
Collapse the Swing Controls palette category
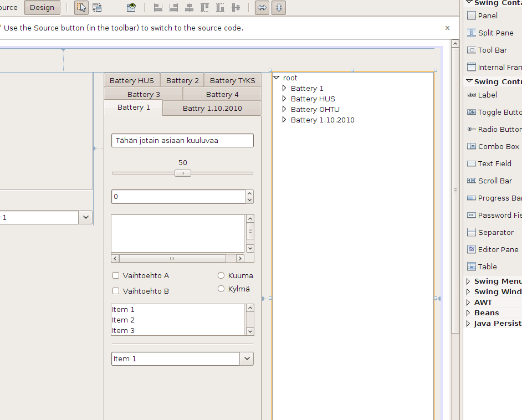pos(469,81)
